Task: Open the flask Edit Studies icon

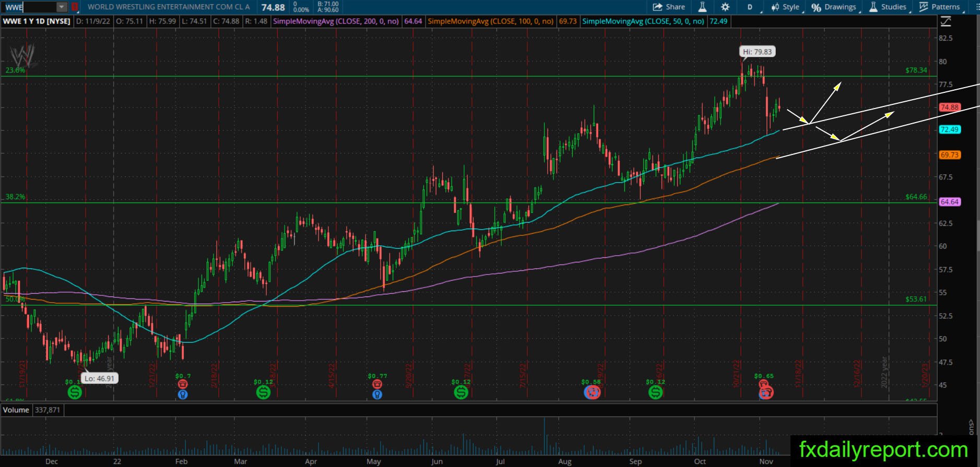Action: (702, 7)
